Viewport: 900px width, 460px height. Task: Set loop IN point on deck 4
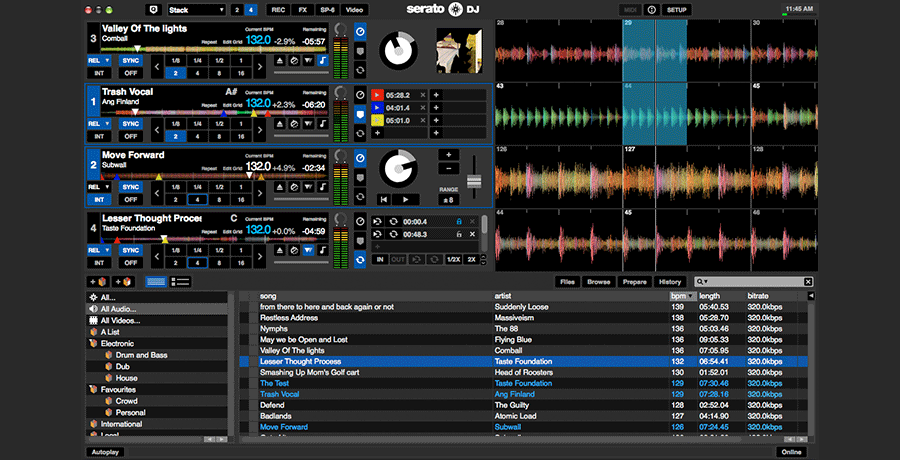coord(380,260)
